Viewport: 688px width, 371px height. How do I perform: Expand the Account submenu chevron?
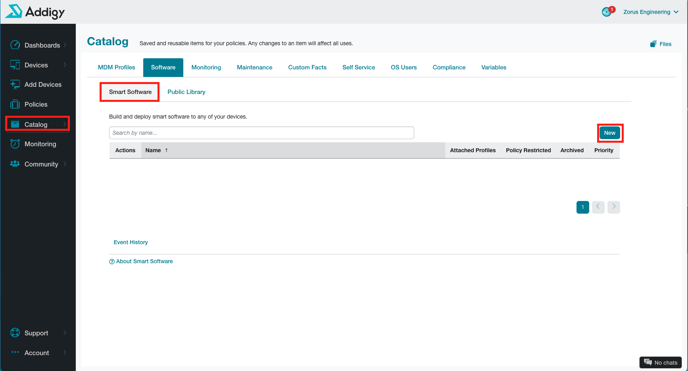click(65, 353)
